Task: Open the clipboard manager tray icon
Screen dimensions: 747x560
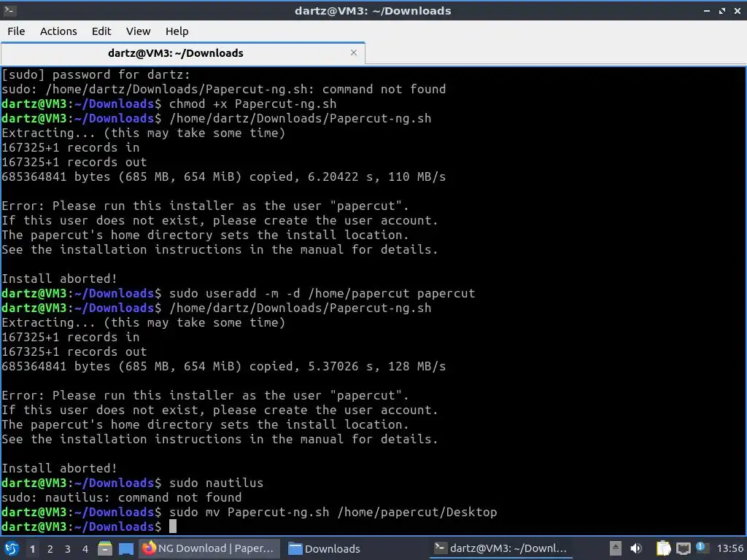Action: point(663,548)
